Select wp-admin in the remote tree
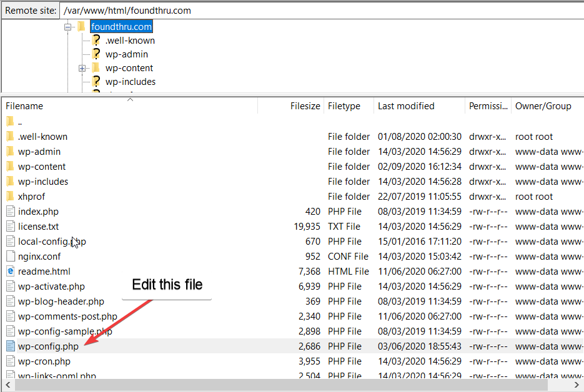This screenshot has height=392, width=584. [127, 54]
